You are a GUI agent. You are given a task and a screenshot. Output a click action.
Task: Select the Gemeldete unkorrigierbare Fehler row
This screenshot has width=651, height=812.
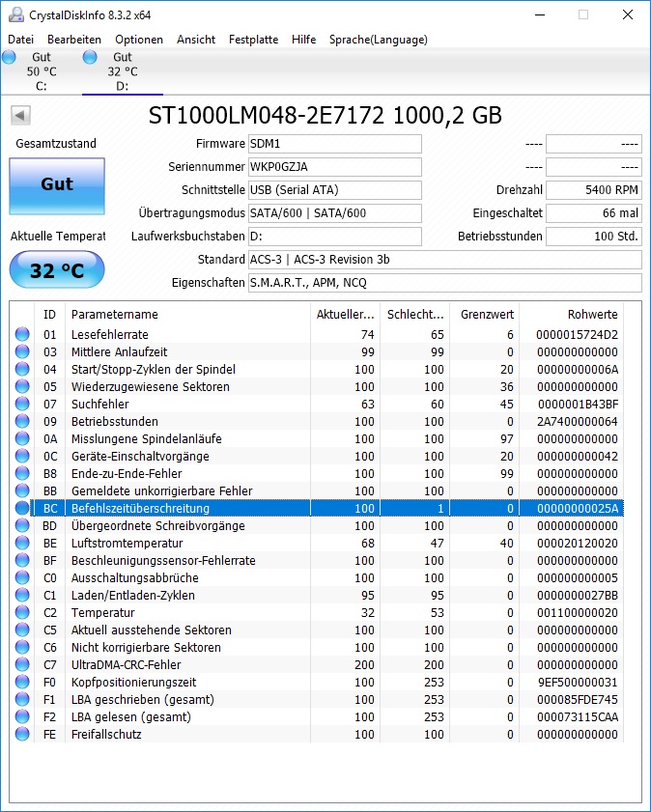(x=317, y=490)
